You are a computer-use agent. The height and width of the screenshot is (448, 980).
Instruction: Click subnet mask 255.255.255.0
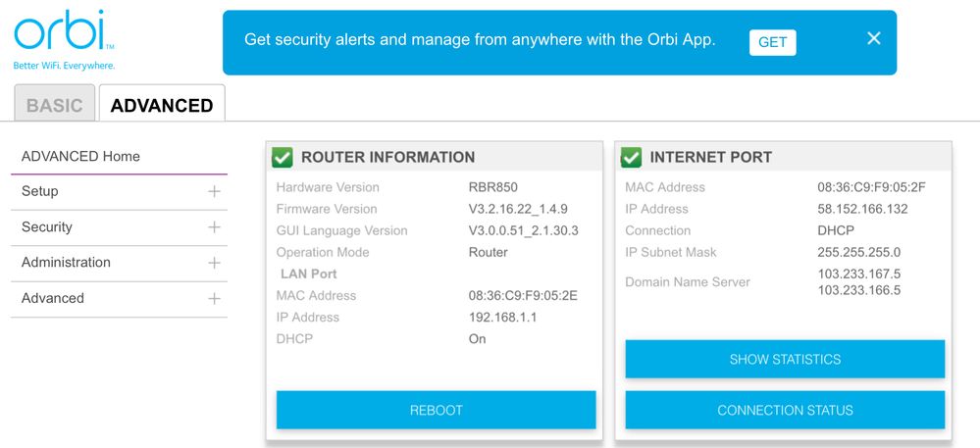tap(859, 253)
